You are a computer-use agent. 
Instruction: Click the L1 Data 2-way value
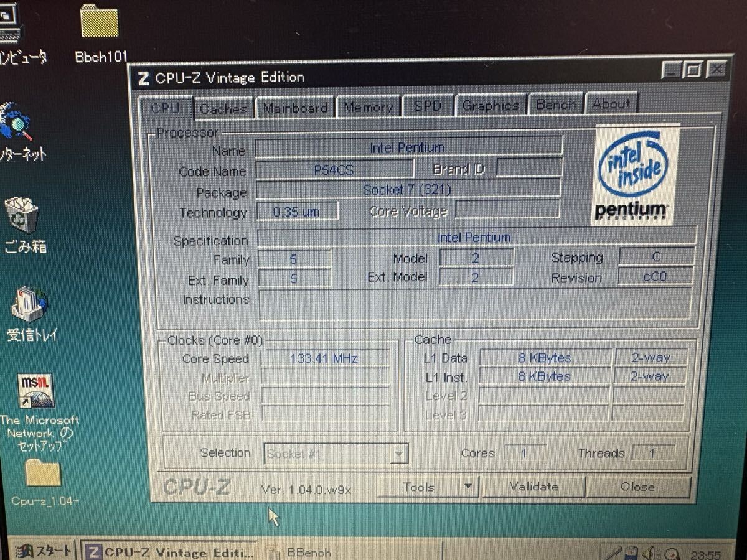click(x=651, y=357)
